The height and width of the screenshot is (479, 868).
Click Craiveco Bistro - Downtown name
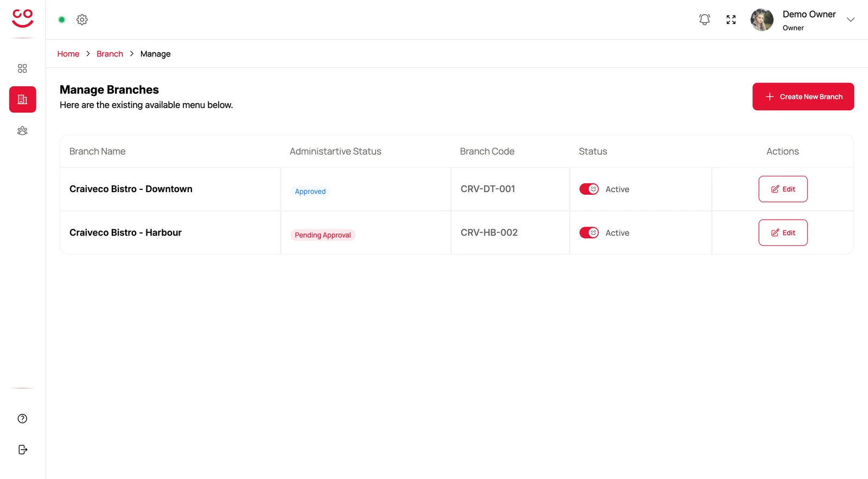point(131,189)
